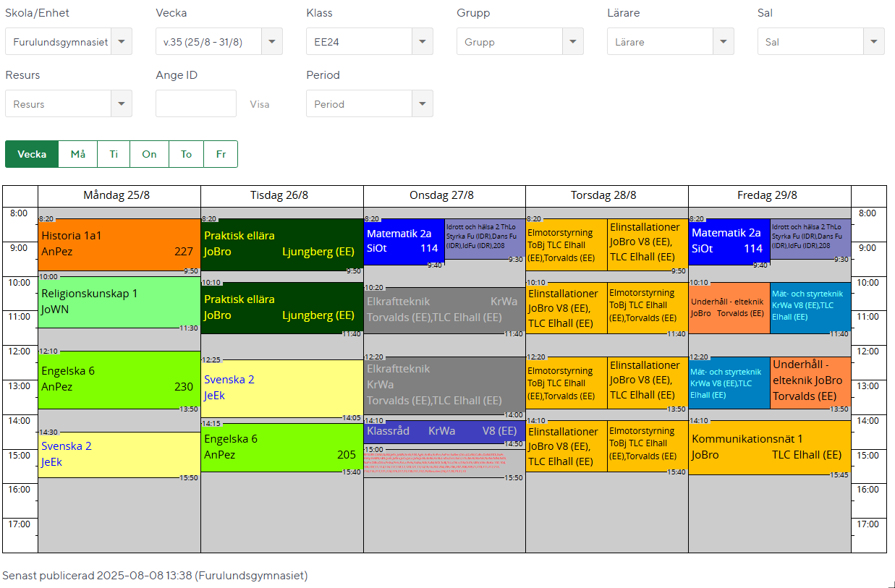Image resolution: width=895 pixels, height=588 pixels.
Task: Open the Historia 1a1 lesson on Monday
Action: (x=119, y=244)
